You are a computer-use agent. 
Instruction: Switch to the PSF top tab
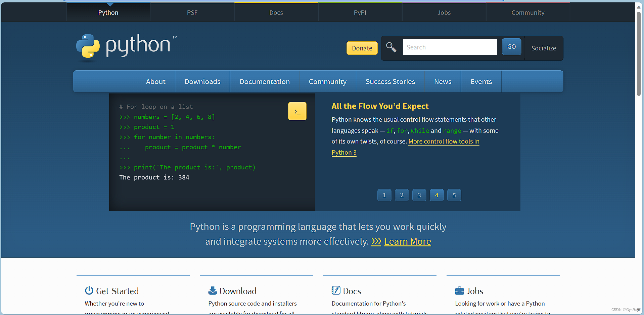pyautogui.click(x=192, y=12)
